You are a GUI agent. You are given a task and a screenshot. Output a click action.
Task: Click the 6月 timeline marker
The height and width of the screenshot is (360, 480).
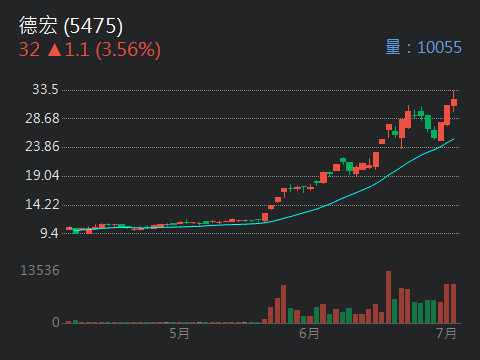coord(309,333)
